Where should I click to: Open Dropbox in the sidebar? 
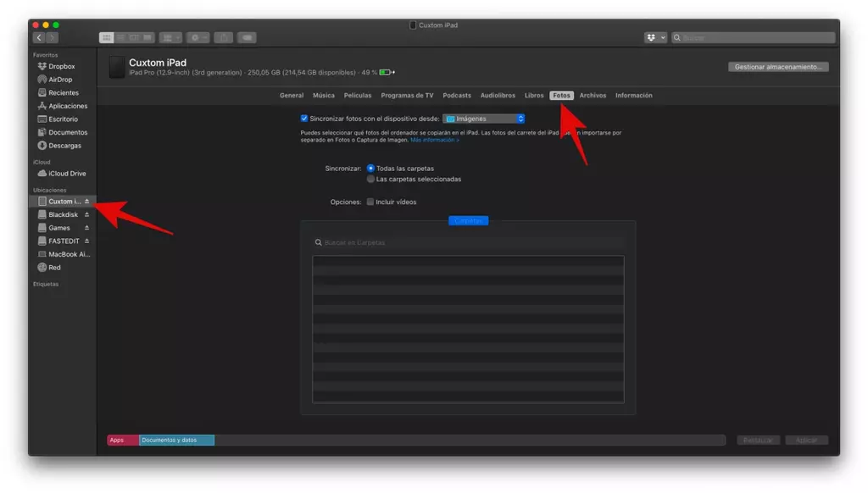[61, 66]
